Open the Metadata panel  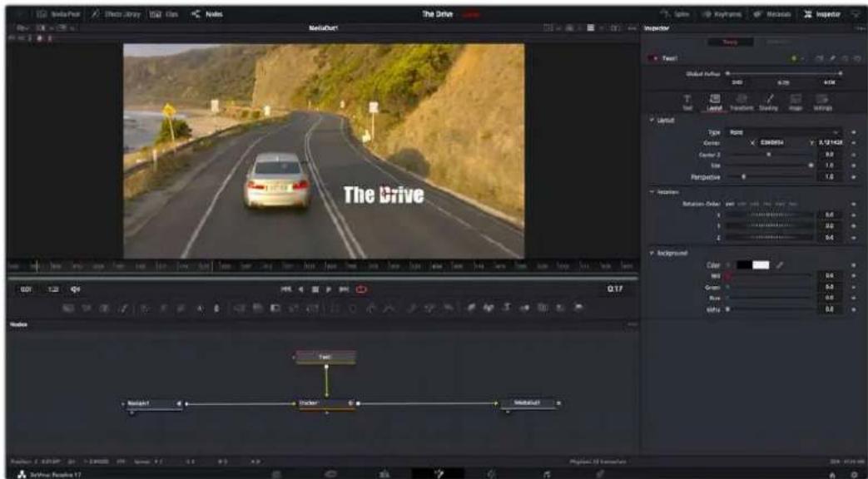point(772,14)
